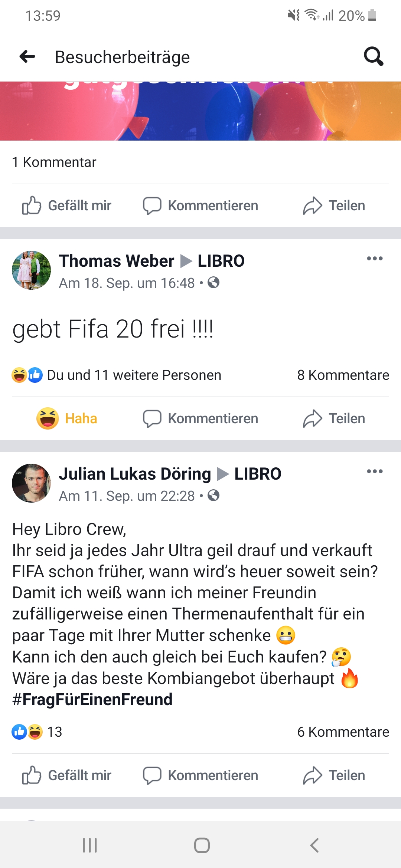Open the search magnifier icon

[374, 56]
